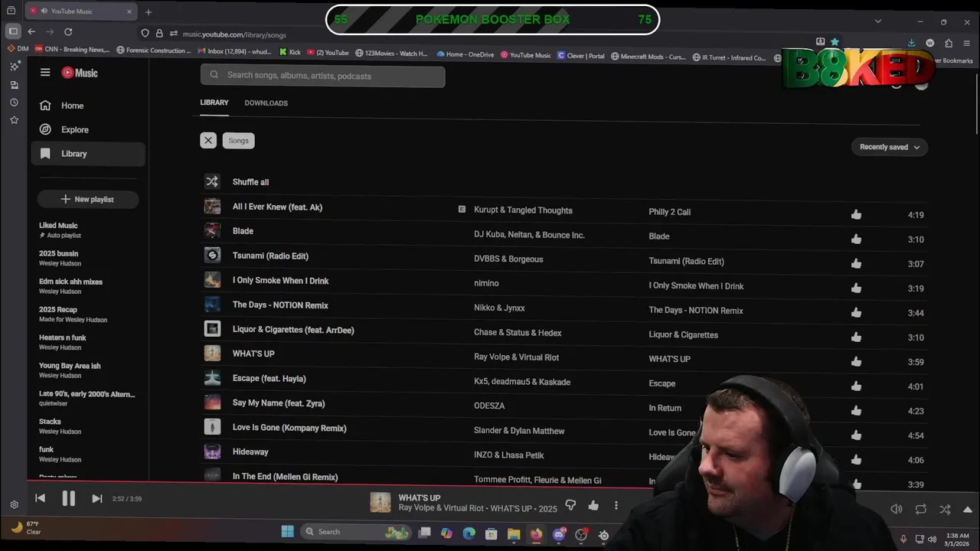Viewport: 980px width, 551px height.
Task: Play I Only Smoke When I Drink title
Action: 280,281
